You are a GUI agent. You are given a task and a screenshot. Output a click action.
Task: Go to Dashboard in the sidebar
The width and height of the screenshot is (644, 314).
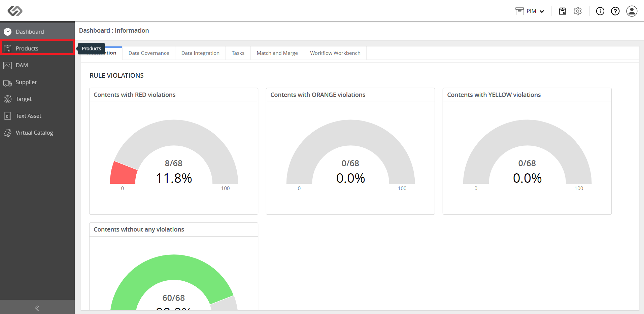pos(37,32)
